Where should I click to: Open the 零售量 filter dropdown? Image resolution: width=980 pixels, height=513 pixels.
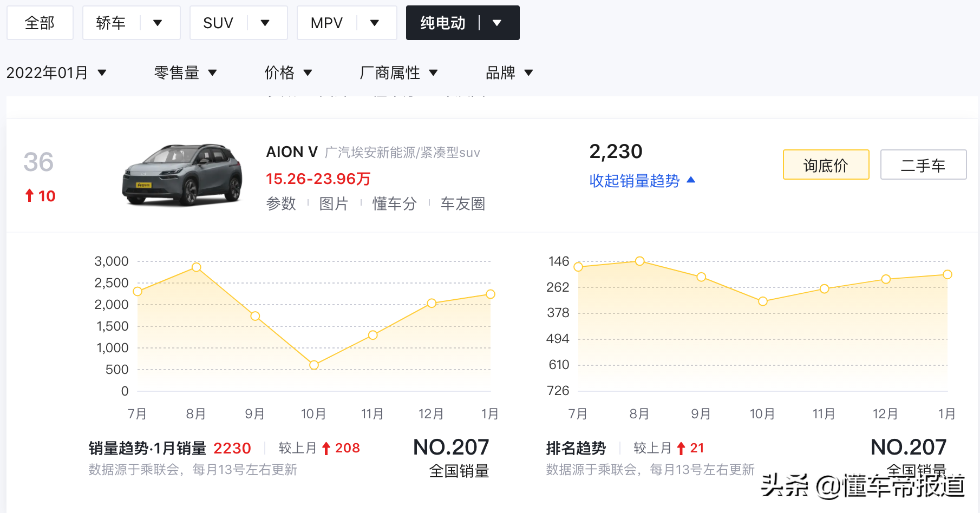(185, 73)
